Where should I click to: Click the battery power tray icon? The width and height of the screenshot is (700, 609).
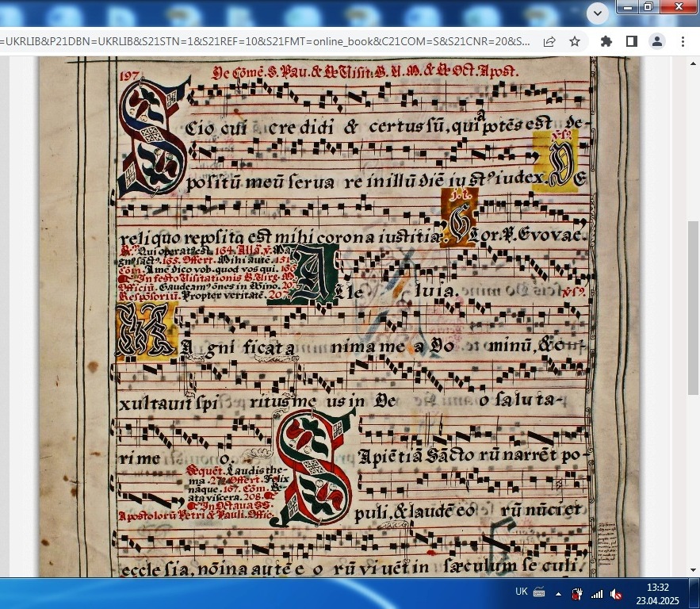[578, 592]
